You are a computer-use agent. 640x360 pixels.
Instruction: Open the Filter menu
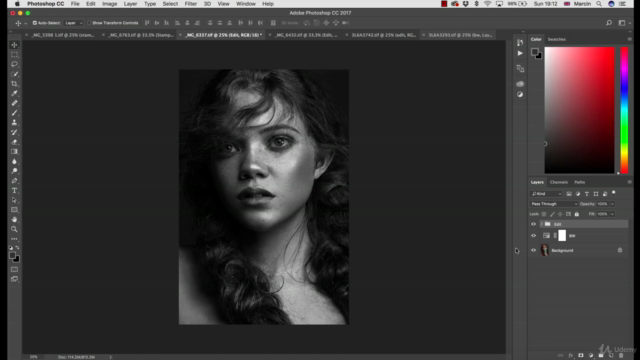coord(191,4)
